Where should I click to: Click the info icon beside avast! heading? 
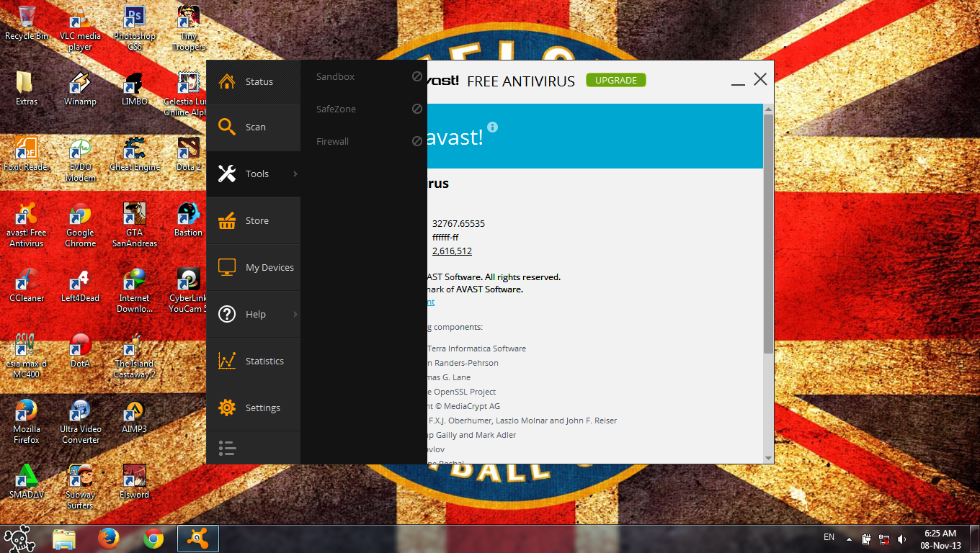click(x=492, y=127)
